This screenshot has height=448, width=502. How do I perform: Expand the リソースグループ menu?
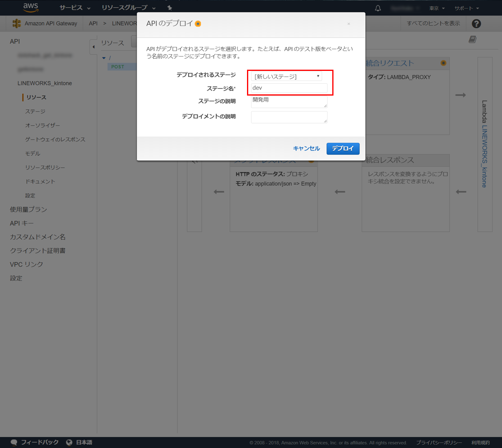click(128, 8)
